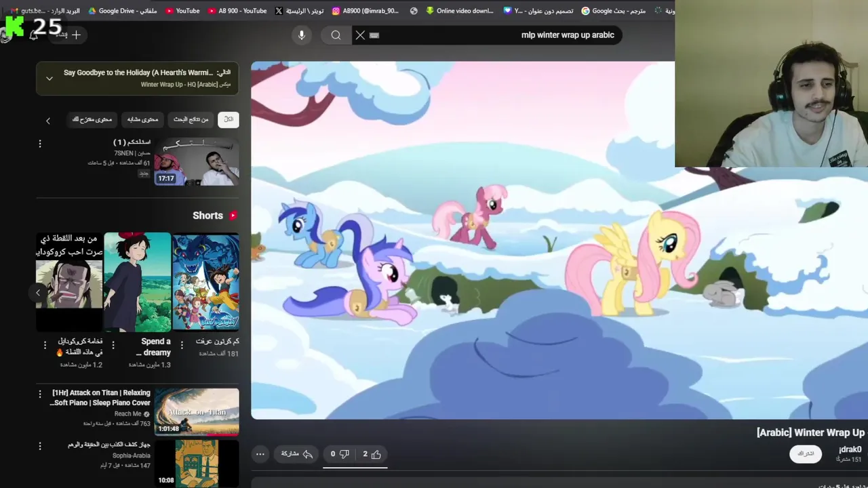868x488 pixels.
Task: Select the 'محتوى مقترح لك' filter chip
Action: coord(92,119)
